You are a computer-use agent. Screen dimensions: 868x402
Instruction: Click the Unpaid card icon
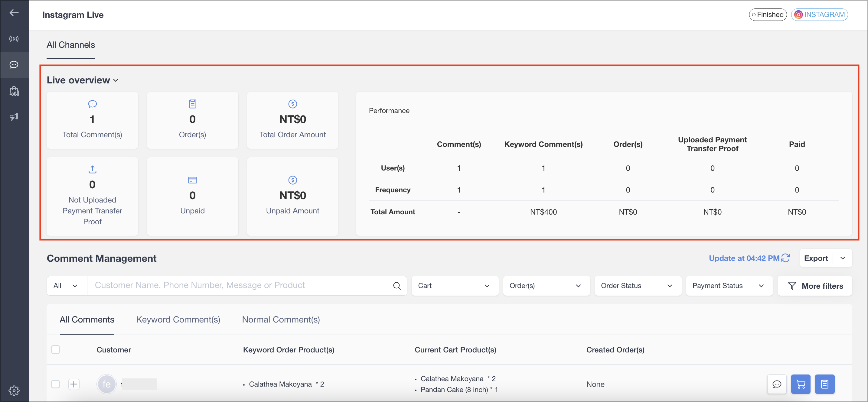click(x=192, y=180)
